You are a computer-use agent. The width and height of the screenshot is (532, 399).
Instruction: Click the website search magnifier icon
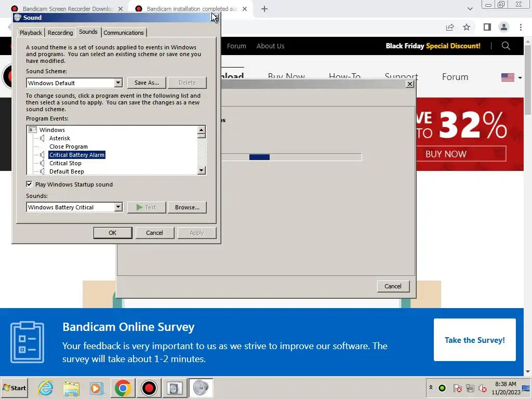pos(506,46)
